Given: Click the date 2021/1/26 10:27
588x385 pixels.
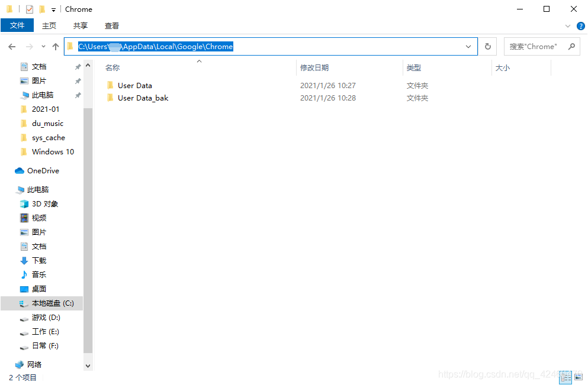Looking at the screenshot, I should pyautogui.click(x=327, y=85).
